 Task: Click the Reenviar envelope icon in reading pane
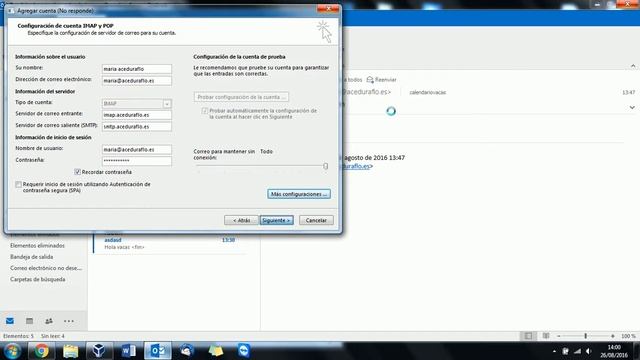pos(370,79)
